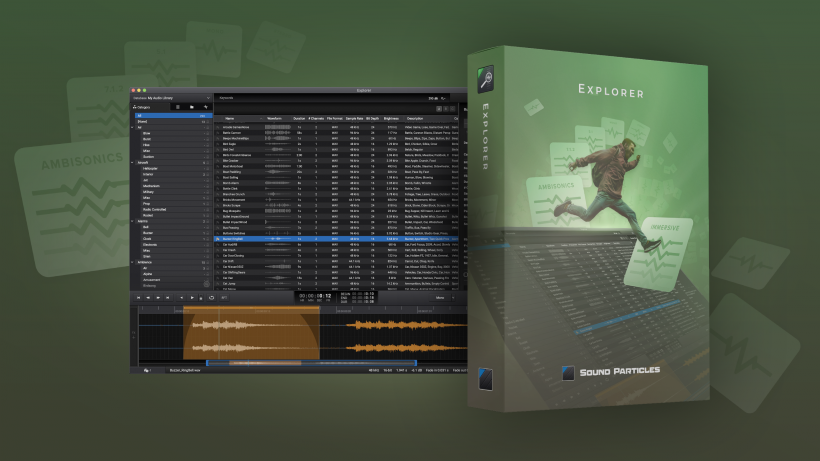Select the first view mode icon above table
The height and width of the screenshot is (461, 820).
pos(439,109)
